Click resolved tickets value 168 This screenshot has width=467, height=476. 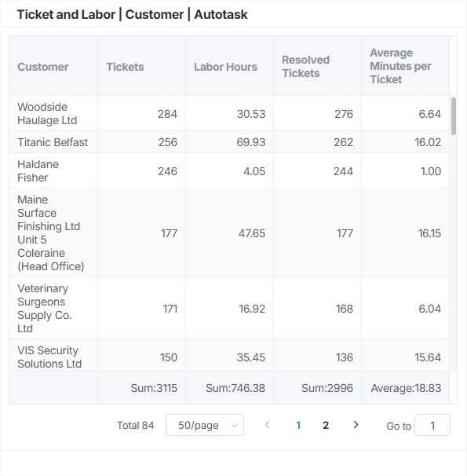point(345,309)
